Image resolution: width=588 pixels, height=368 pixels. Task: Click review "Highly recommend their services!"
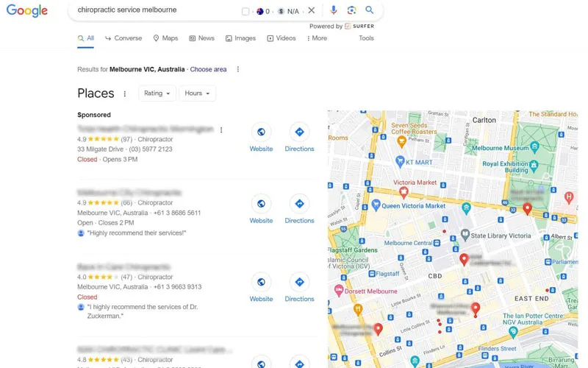[137, 233]
